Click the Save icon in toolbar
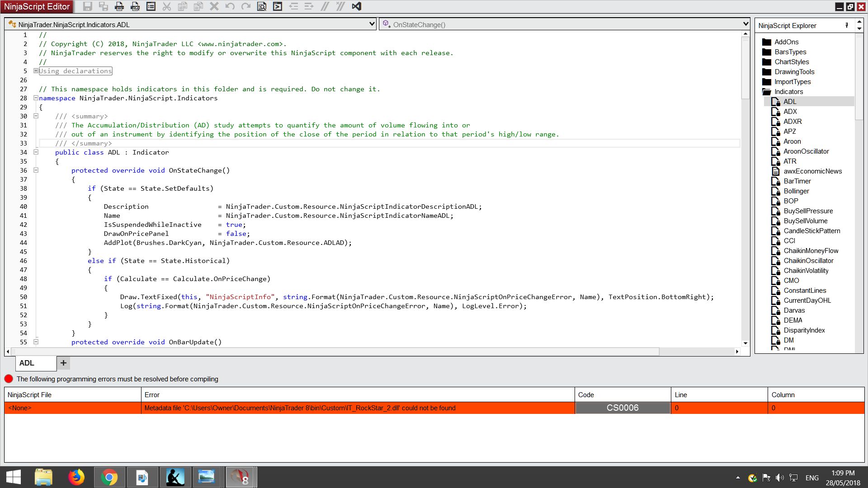 pyautogui.click(x=88, y=6)
